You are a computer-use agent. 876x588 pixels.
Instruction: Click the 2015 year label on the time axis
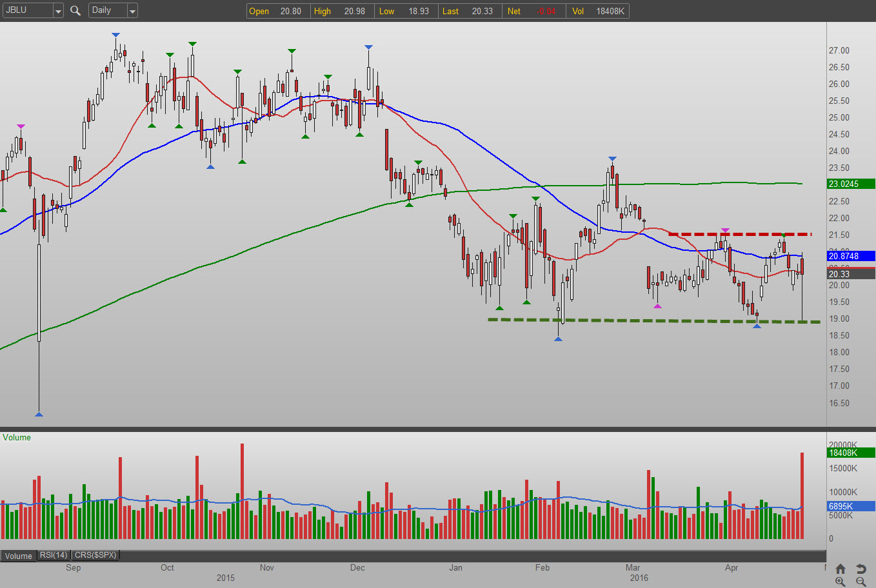(x=226, y=578)
